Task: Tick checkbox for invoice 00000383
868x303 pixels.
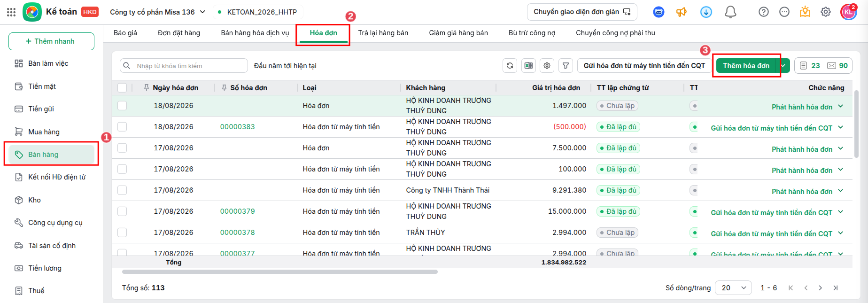Action: [122, 127]
